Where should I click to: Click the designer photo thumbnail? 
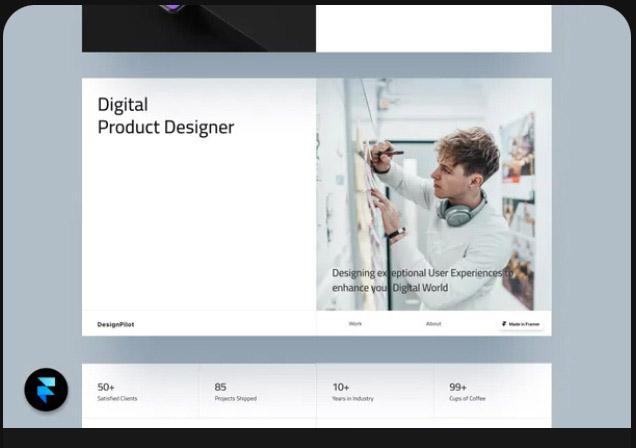pyautogui.click(x=434, y=194)
